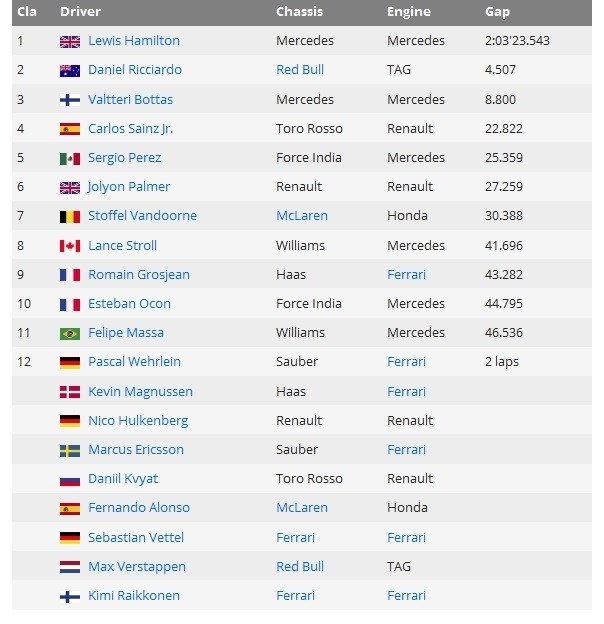
Task: Click the Ferrari engine link in Grosjean's row
Action: [x=406, y=275]
